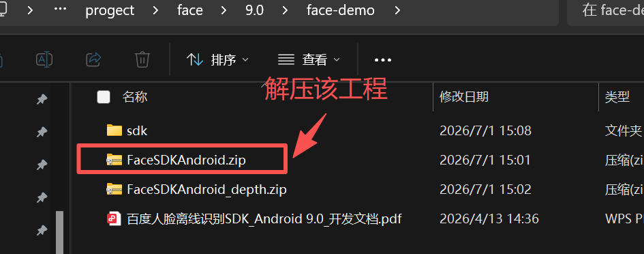644x254 pixels.
Task: Select the FaceSDKAndroid.zip file name
Action: [187, 160]
